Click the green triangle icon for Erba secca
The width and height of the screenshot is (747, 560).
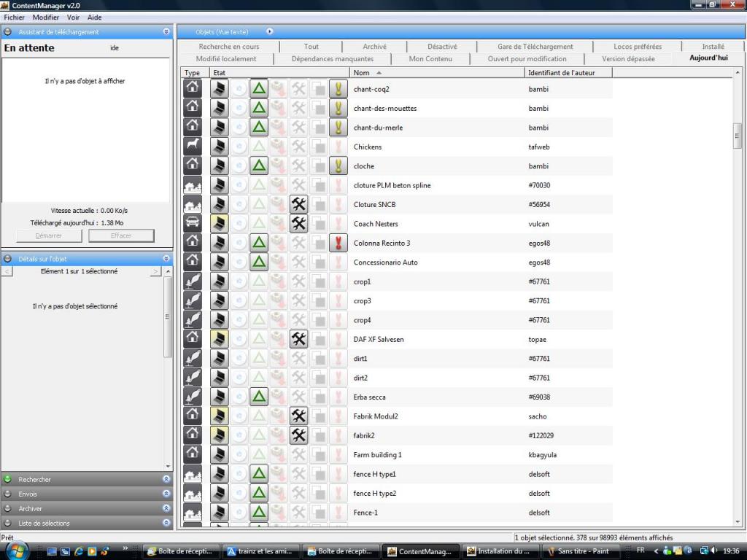259,397
